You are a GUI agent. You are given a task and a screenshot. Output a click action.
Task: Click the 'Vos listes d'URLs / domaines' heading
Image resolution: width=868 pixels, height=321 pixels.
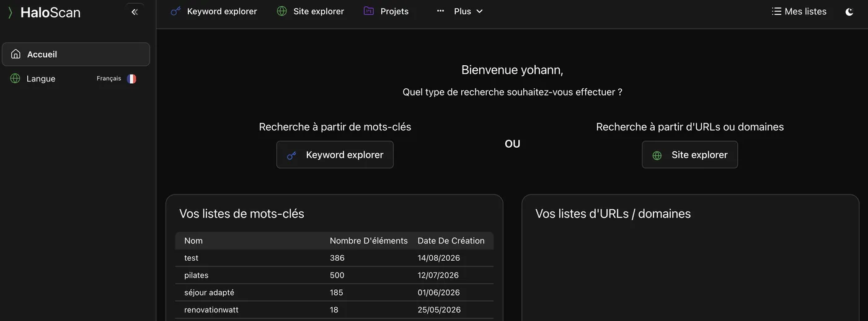(x=613, y=214)
